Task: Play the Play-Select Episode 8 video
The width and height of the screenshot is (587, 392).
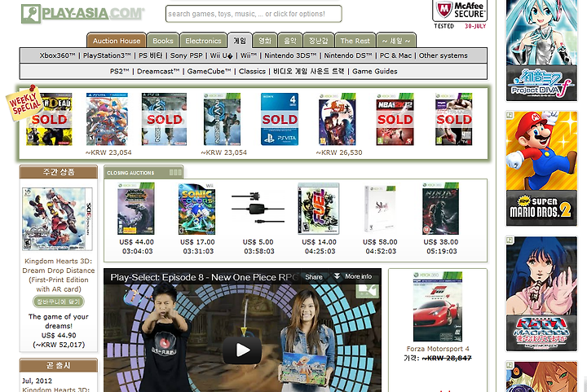Action: pos(242,350)
